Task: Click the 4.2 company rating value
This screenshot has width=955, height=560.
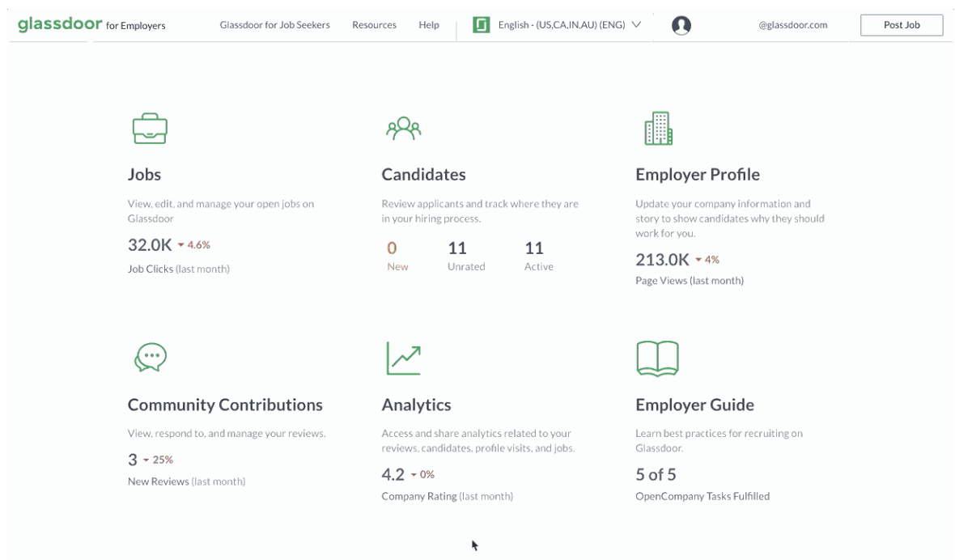Action: coord(393,474)
